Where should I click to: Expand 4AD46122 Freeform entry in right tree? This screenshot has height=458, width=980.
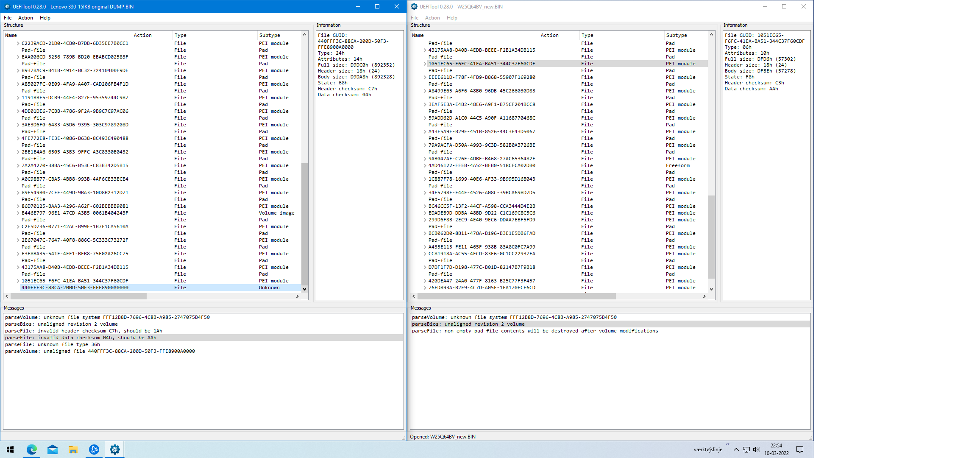click(425, 165)
